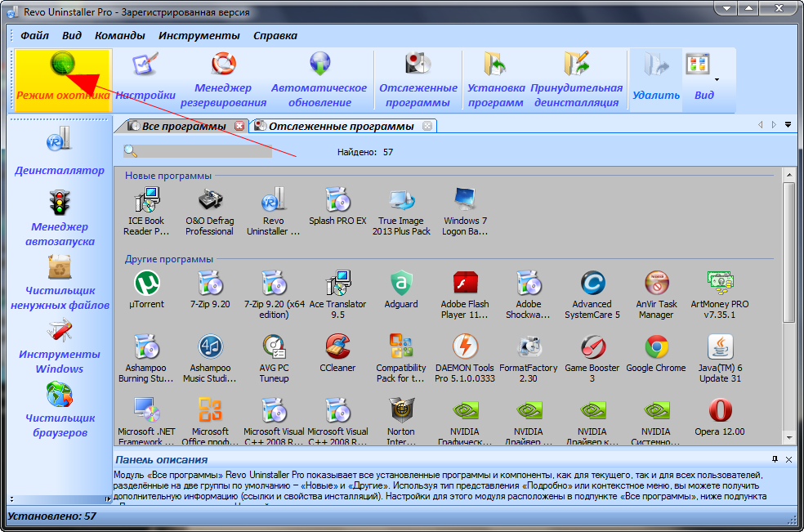Open the Вид menu in menu bar

tap(72, 35)
